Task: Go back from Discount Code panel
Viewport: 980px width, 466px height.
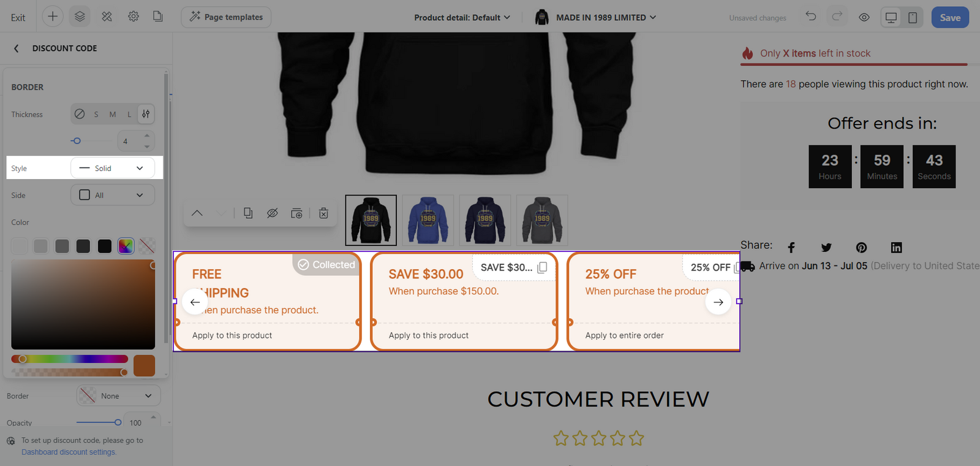Action: pyautogui.click(x=17, y=48)
